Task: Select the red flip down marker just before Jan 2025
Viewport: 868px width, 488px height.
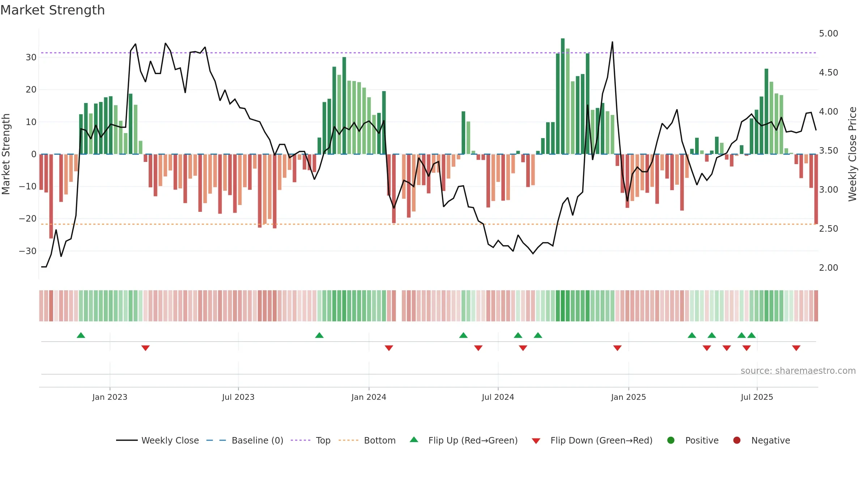Action: pyautogui.click(x=617, y=348)
